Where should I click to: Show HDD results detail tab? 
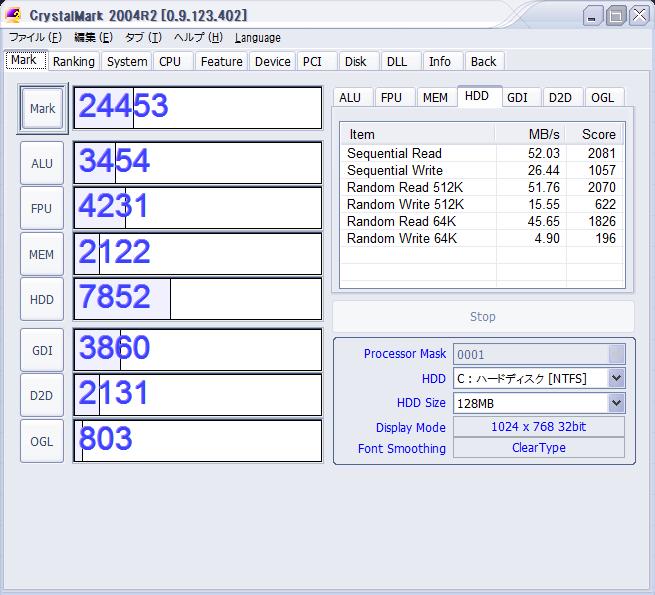(479, 96)
